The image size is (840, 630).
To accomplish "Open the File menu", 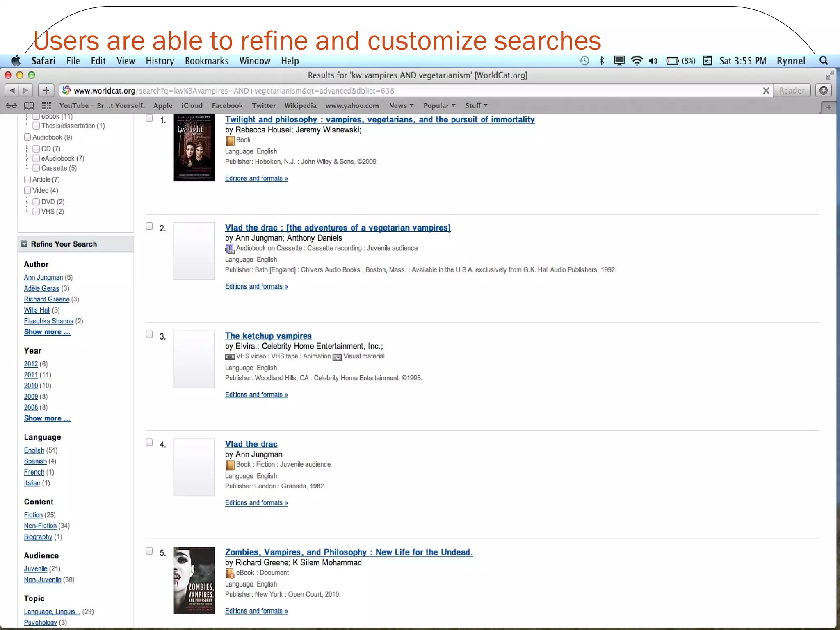I will (73, 61).
